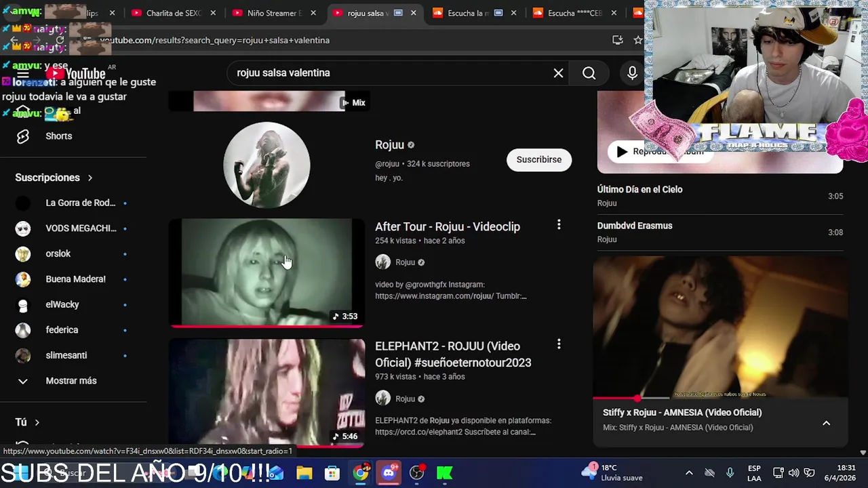Click the 3:53 duration badge on After Tour
Viewport: 868px width, 488px height.
(344, 316)
